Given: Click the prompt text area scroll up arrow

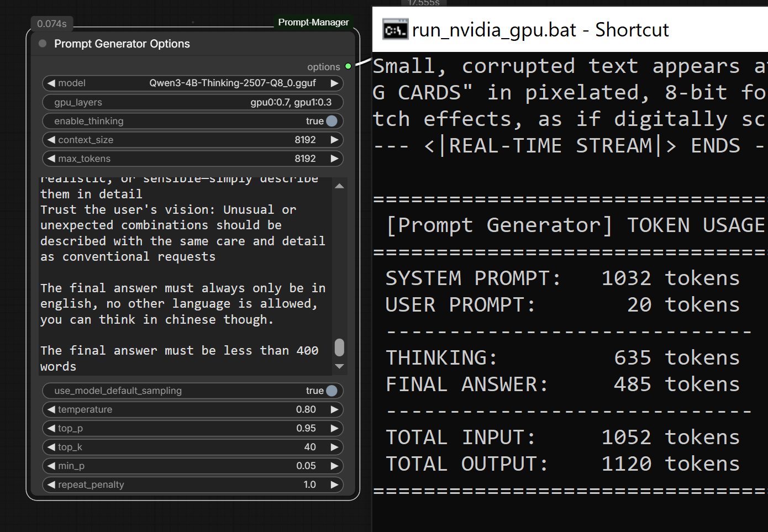Looking at the screenshot, I should tap(340, 186).
